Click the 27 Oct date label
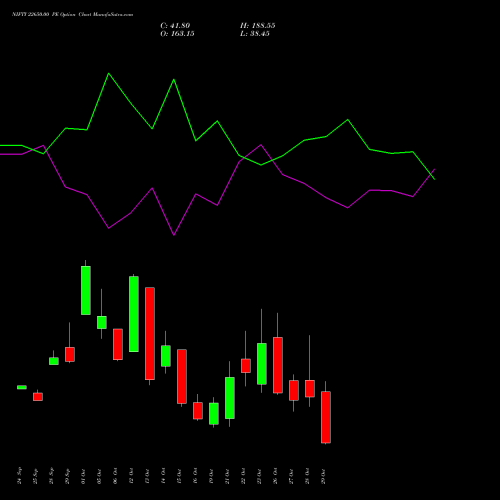 [x=292, y=476]
